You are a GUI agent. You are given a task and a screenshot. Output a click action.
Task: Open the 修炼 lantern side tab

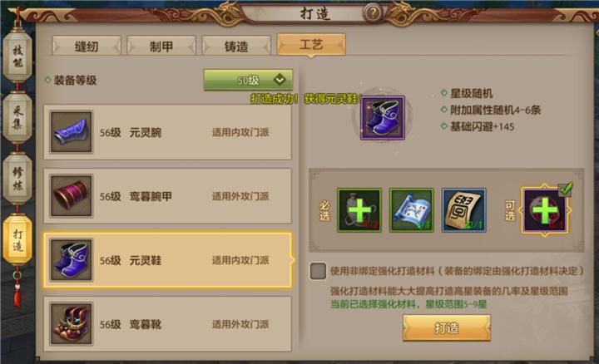[17, 179]
